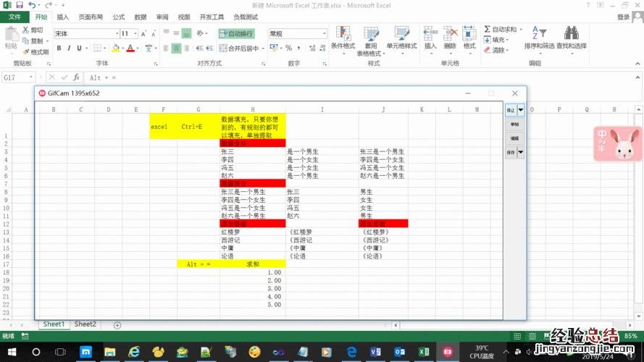Click the decrease indent icon
This screenshot has width=644, height=362.
click(200, 49)
